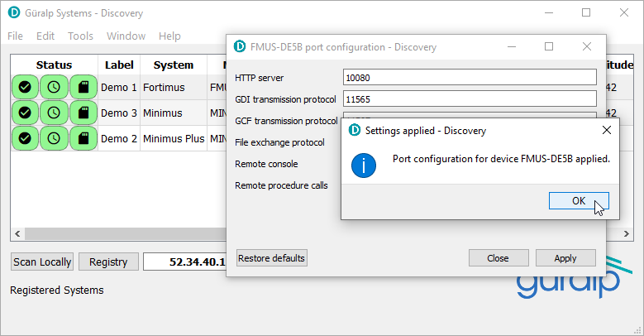Maximize the port configuration window
This screenshot has width=644, height=336.
(549, 46)
